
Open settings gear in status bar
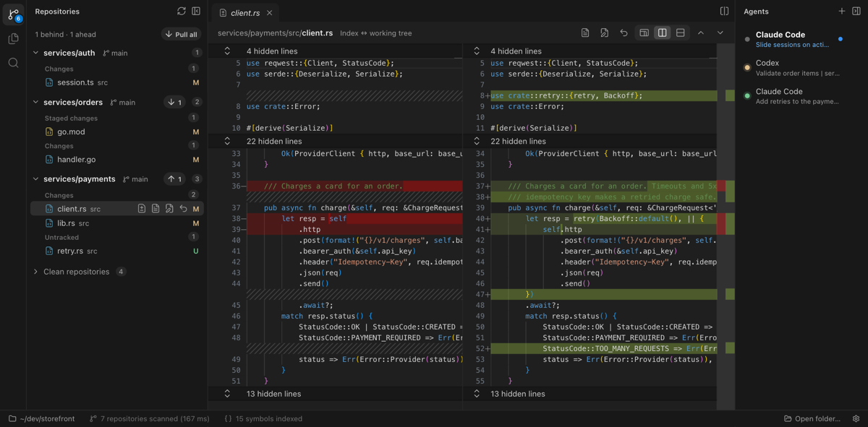856,418
